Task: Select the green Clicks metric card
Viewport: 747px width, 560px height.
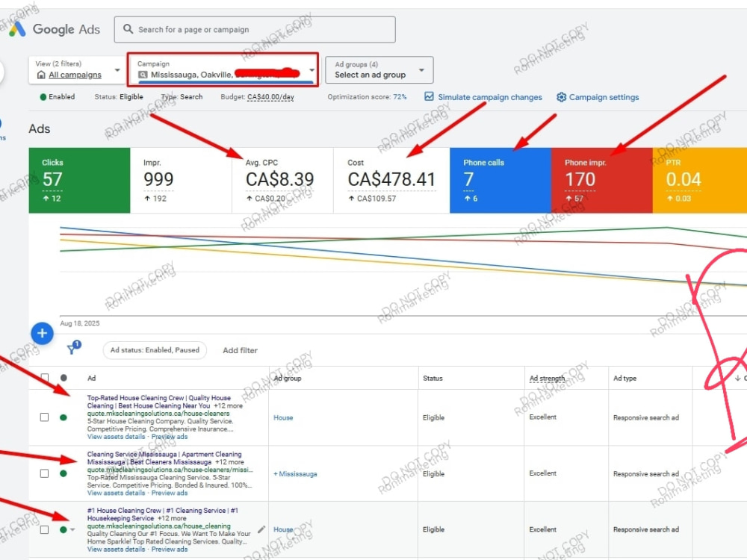Action: pyautogui.click(x=79, y=180)
